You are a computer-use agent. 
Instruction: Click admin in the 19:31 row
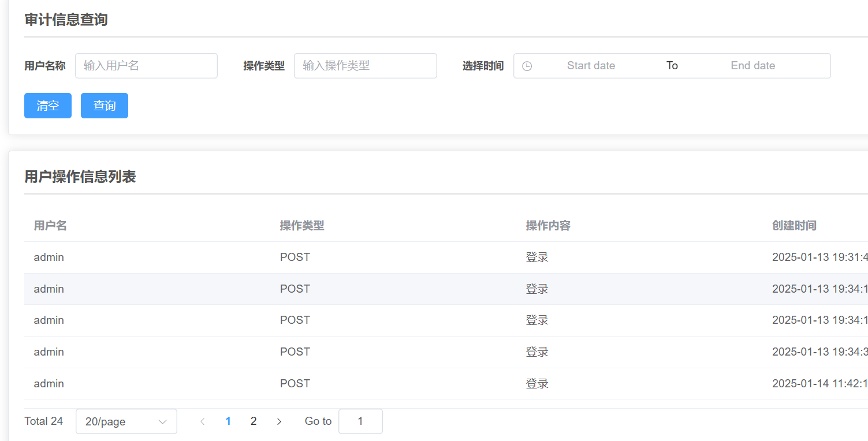pyautogui.click(x=49, y=257)
